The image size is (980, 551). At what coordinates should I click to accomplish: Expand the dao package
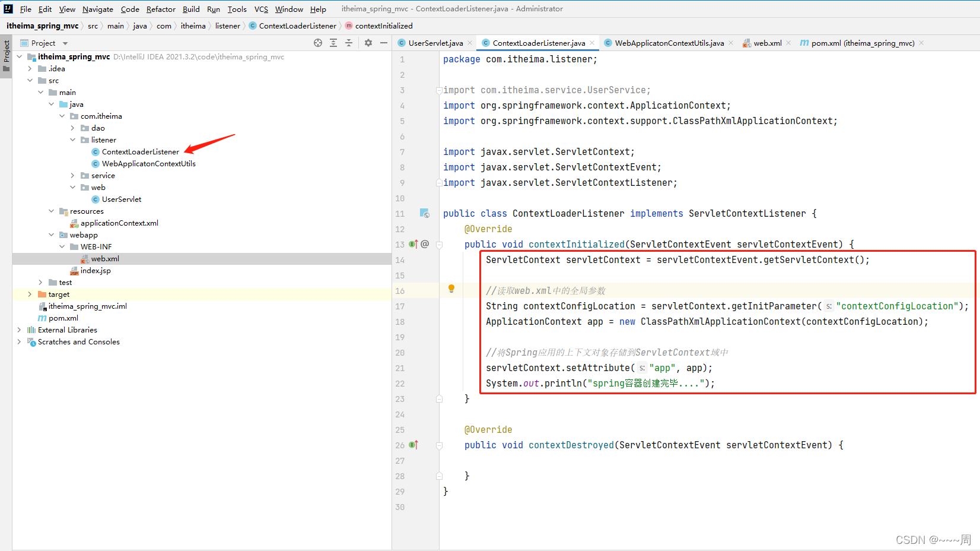click(x=72, y=128)
